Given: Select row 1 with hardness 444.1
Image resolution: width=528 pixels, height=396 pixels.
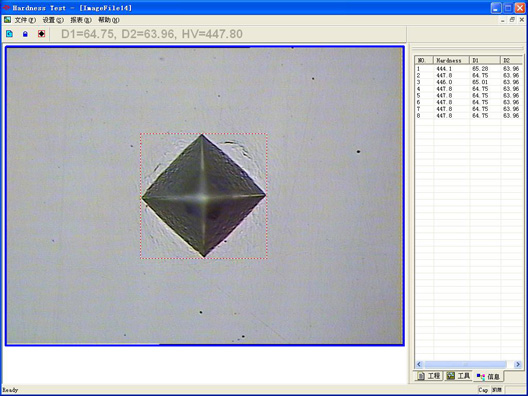Looking at the screenshot, I should pos(468,69).
